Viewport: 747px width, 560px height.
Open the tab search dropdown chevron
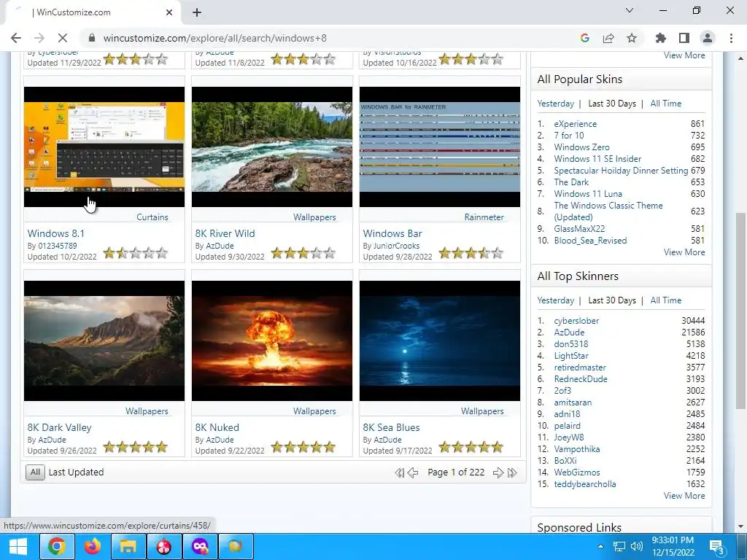(630, 10)
